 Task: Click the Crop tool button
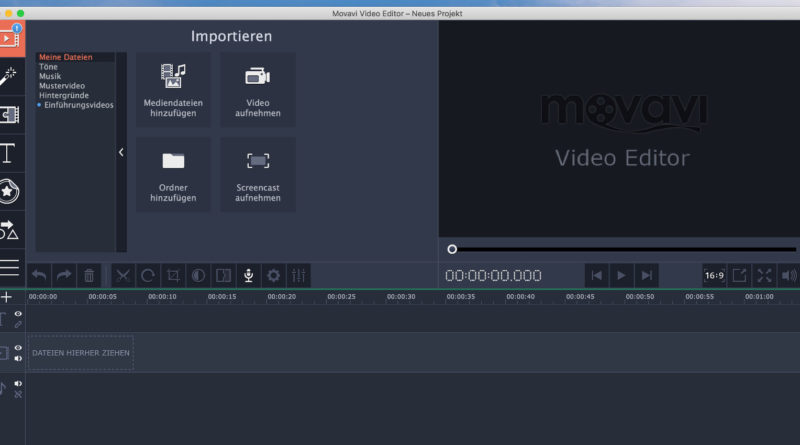[x=173, y=276]
